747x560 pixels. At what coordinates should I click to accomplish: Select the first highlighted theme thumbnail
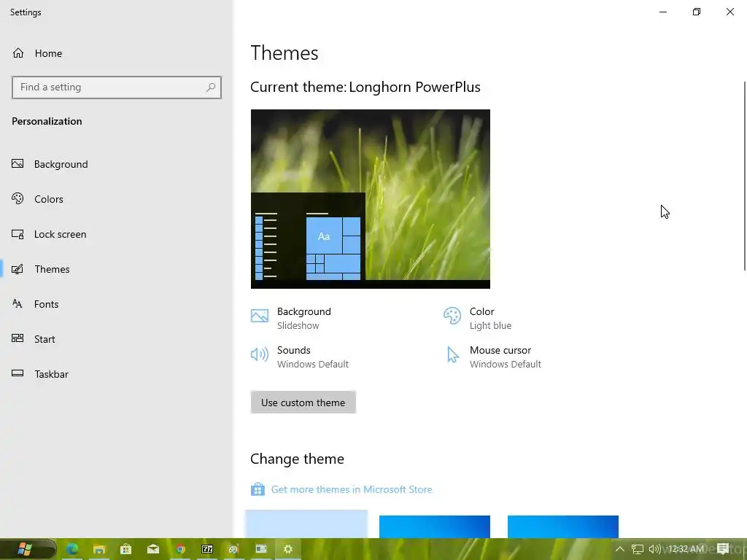pyautogui.click(x=306, y=524)
